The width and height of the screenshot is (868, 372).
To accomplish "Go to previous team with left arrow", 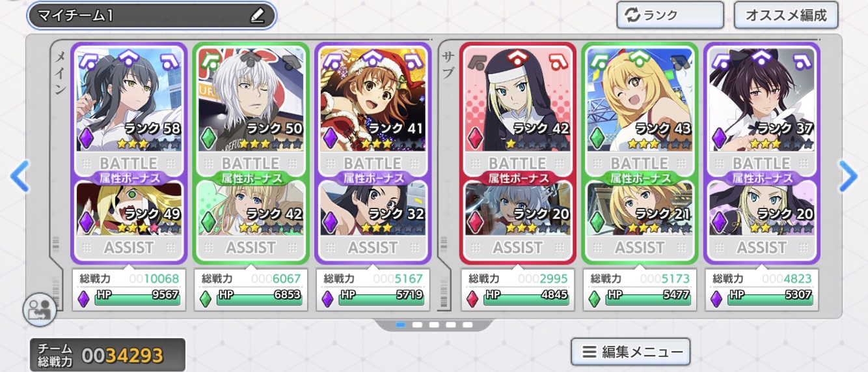I will coord(20,177).
